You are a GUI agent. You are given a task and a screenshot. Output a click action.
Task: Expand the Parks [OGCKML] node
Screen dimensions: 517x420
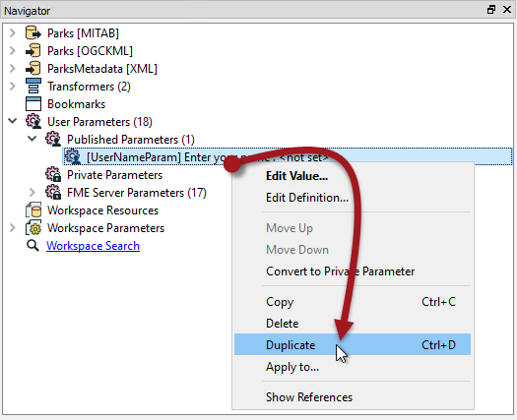13,51
